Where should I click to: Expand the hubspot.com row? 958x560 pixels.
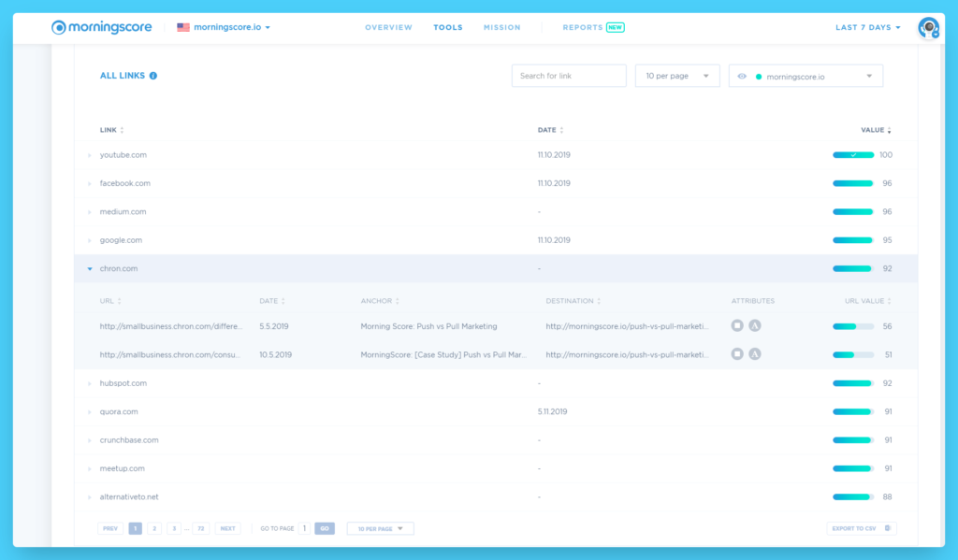click(89, 383)
